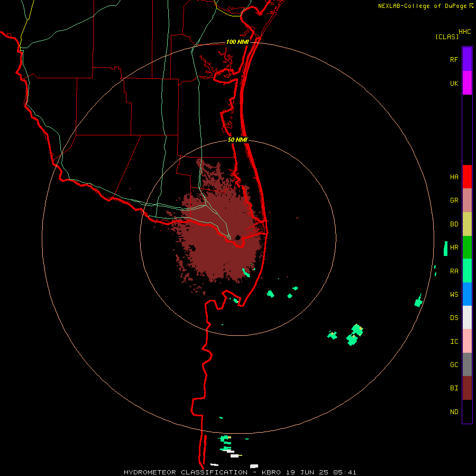Click the KBRO radar station identifier

[271, 472]
